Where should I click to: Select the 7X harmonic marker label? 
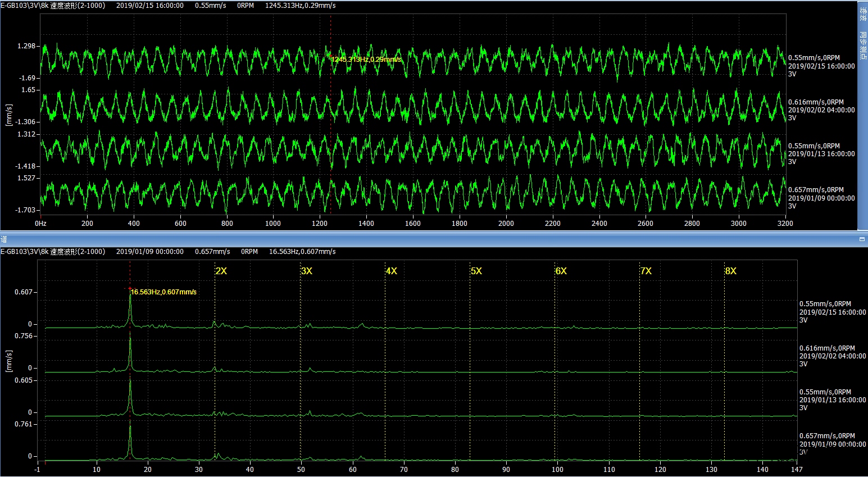click(646, 271)
